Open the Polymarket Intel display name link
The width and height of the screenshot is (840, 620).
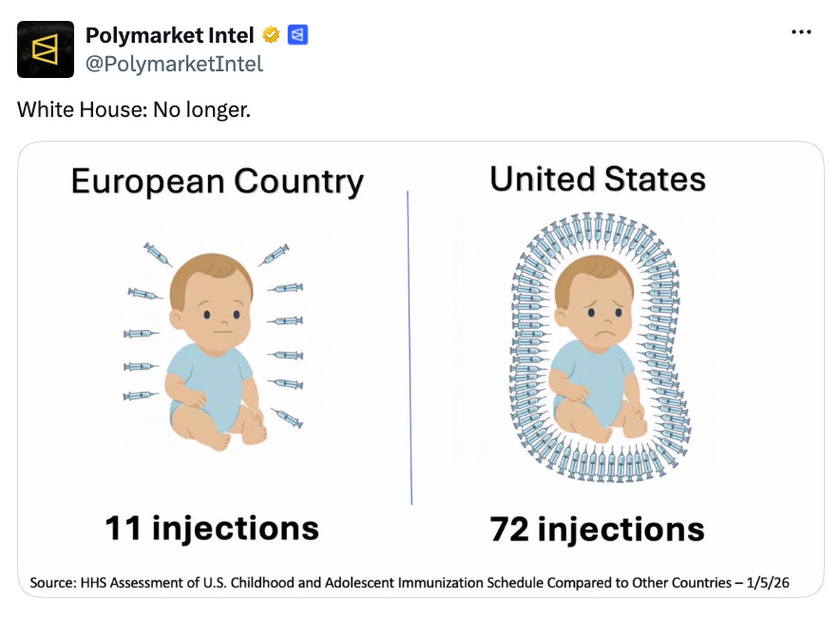point(169,35)
